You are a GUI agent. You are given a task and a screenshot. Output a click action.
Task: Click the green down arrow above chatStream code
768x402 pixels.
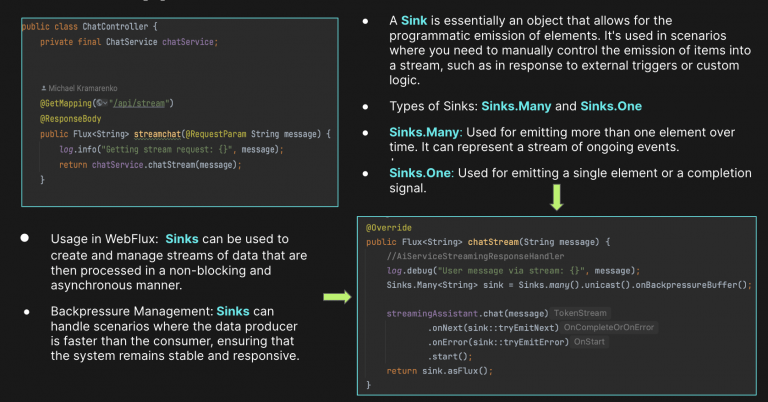point(556,200)
